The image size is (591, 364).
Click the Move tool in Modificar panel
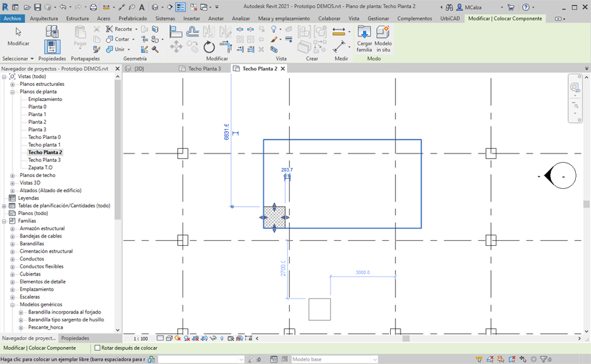tap(176, 47)
